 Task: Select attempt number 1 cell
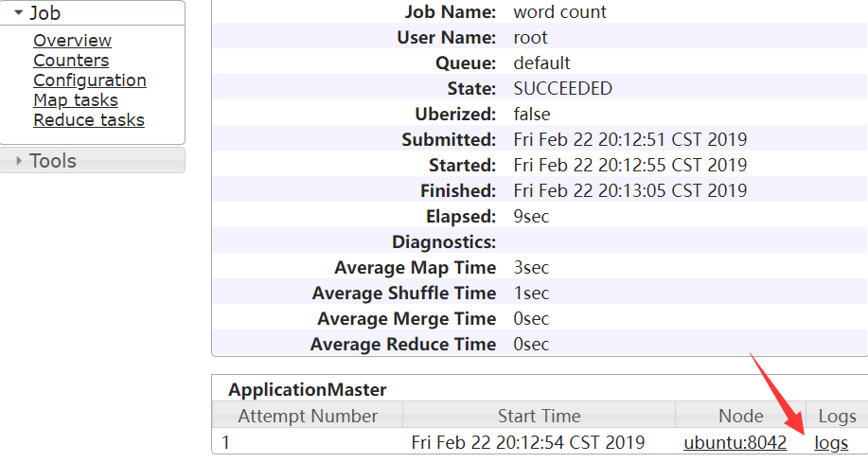[226, 442]
